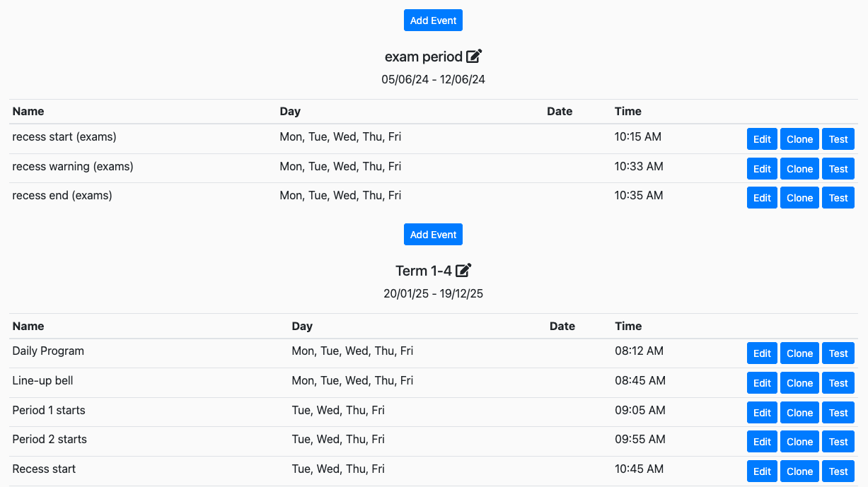
Task: Edit the Period 1 starts event
Action: click(x=762, y=412)
